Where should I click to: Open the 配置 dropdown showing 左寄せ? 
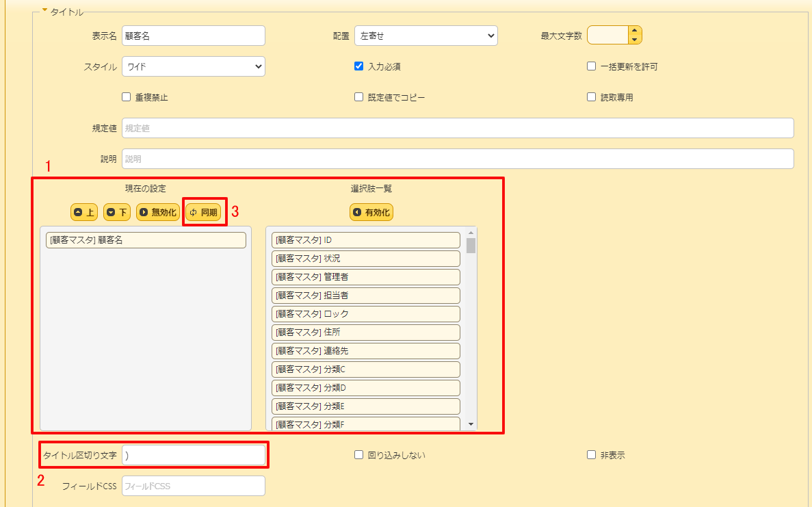point(425,36)
